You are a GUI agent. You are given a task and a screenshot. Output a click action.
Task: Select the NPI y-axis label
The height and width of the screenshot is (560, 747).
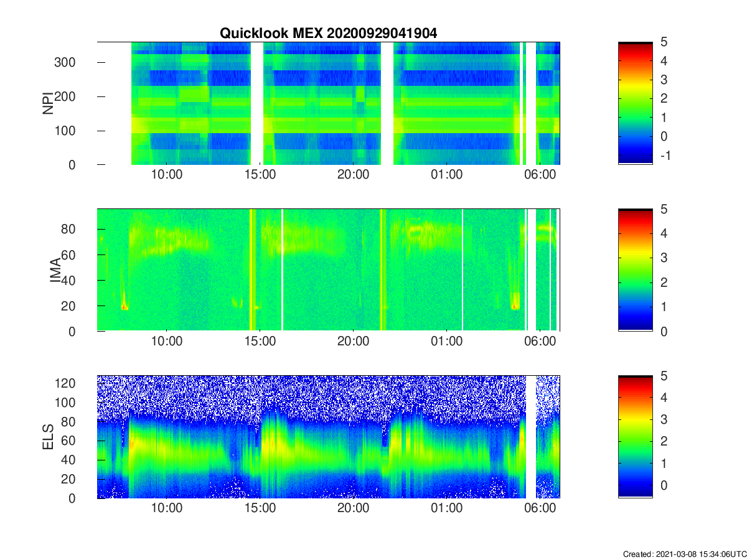click(x=48, y=103)
